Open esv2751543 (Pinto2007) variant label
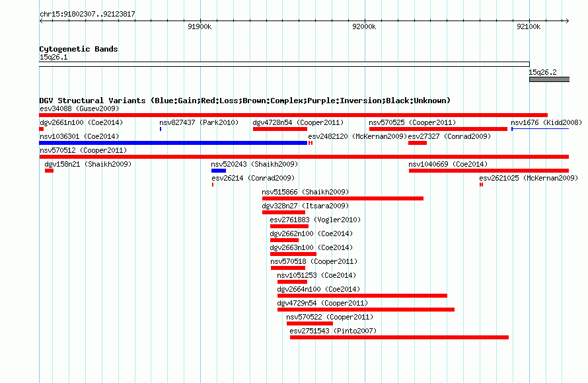Image resolution: width=588 pixels, height=383 pixels. [333, 331]
